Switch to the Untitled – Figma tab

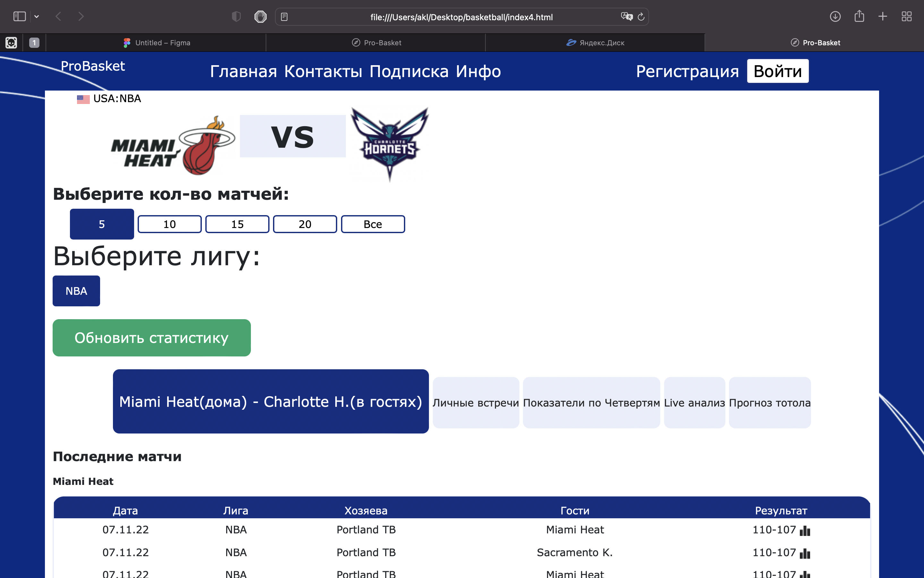pos(156,42)
